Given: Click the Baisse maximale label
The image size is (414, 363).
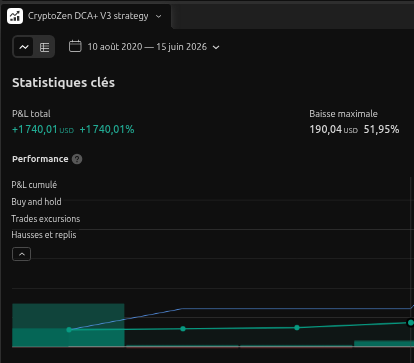Looking at the screenshot, I should 343,114.
